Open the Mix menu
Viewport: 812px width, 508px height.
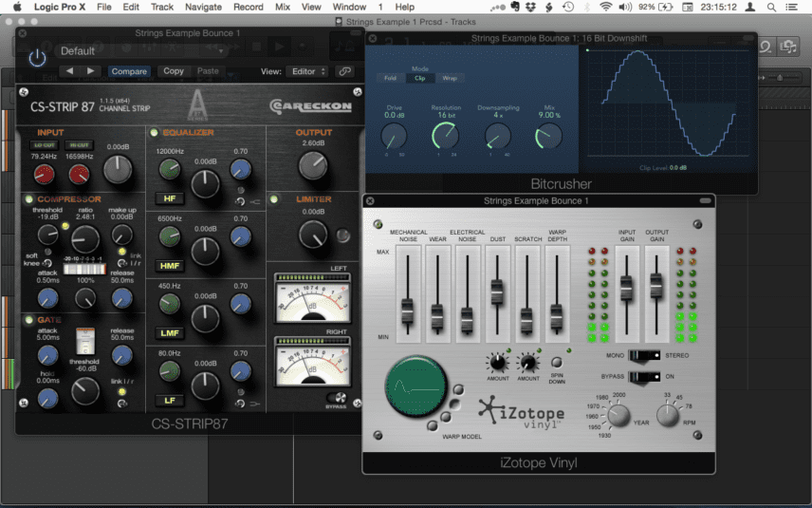click(x=283, y=8)
